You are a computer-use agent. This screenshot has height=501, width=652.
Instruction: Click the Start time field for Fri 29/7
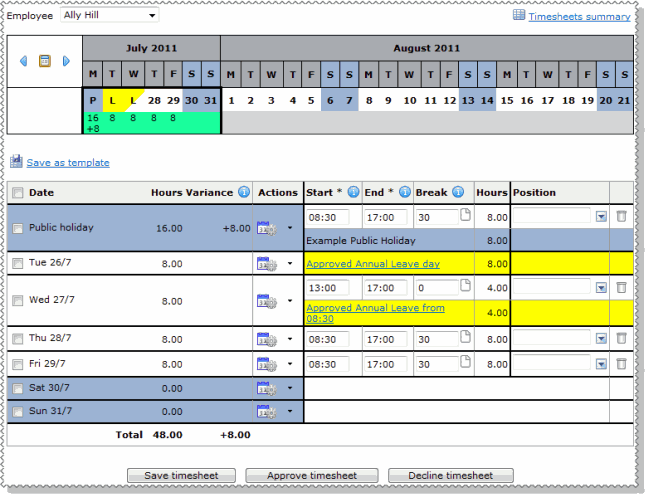(328, 364)
